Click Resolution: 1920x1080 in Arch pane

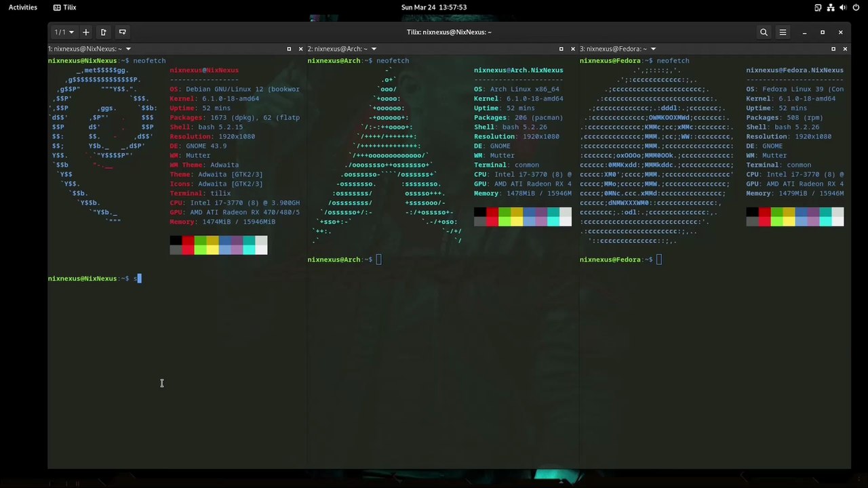point(517,136)
